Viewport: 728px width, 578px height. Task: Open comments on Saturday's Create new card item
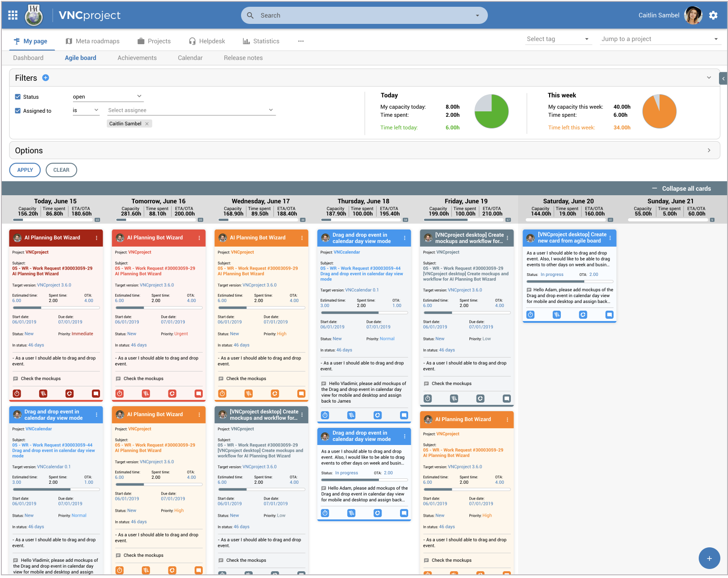610,315
